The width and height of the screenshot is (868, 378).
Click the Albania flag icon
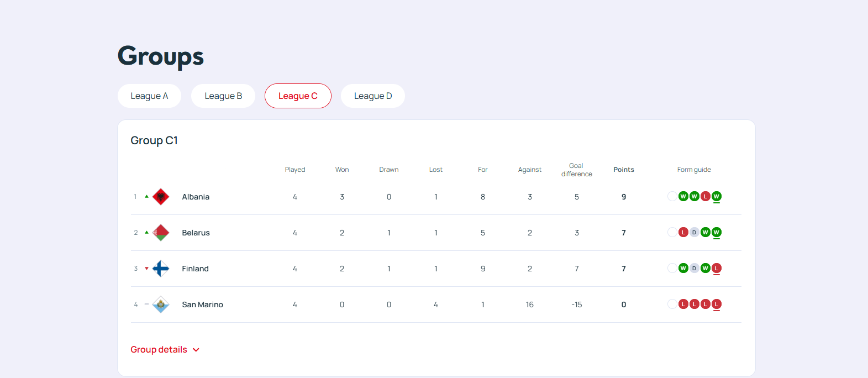point(161,197)
